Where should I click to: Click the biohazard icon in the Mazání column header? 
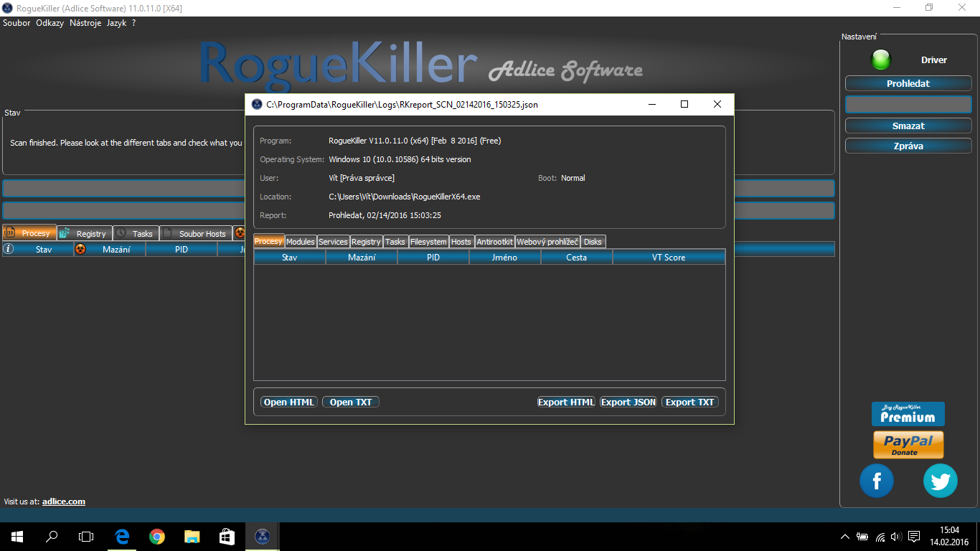tap(80, 249)
